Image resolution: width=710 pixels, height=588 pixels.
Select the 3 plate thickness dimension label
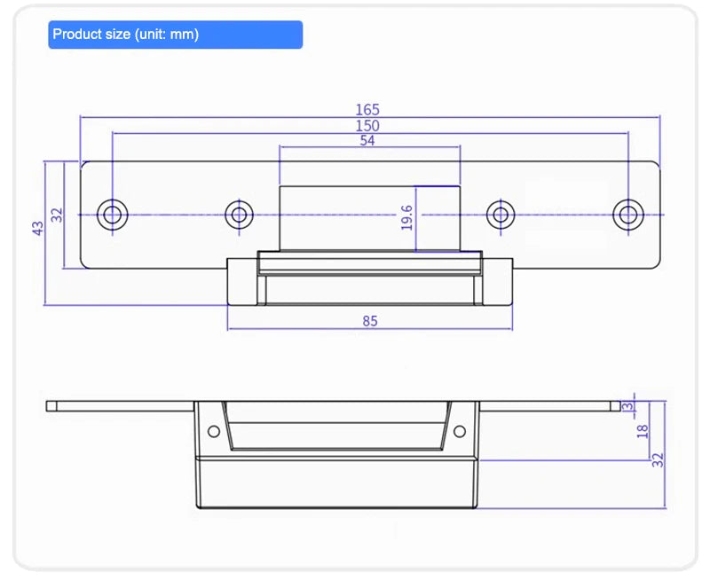click(x=628, y=406)
